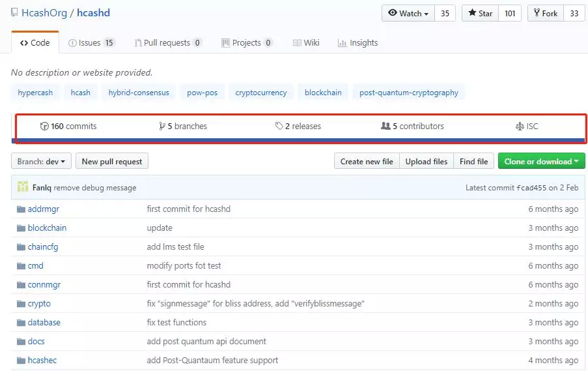View the 5 branches list
The width and height of the screenshot is (588, 371).
(183, 126)
